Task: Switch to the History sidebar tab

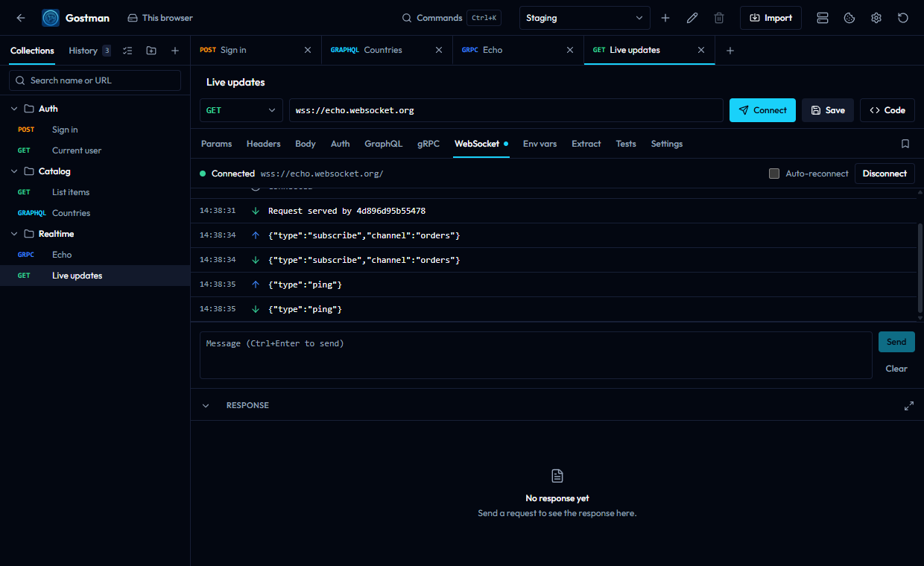Action: [89, 51]
